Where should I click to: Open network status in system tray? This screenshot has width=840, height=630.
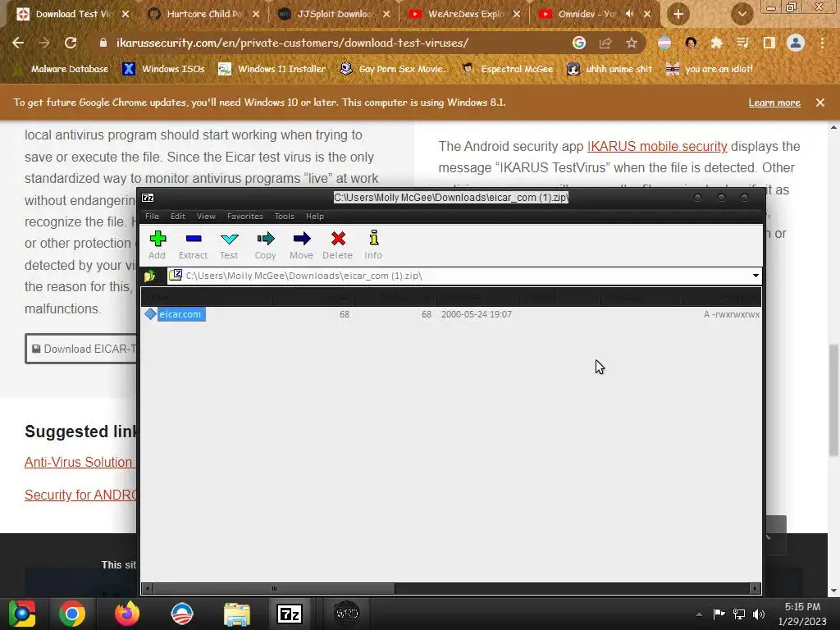tap(739, 614)
